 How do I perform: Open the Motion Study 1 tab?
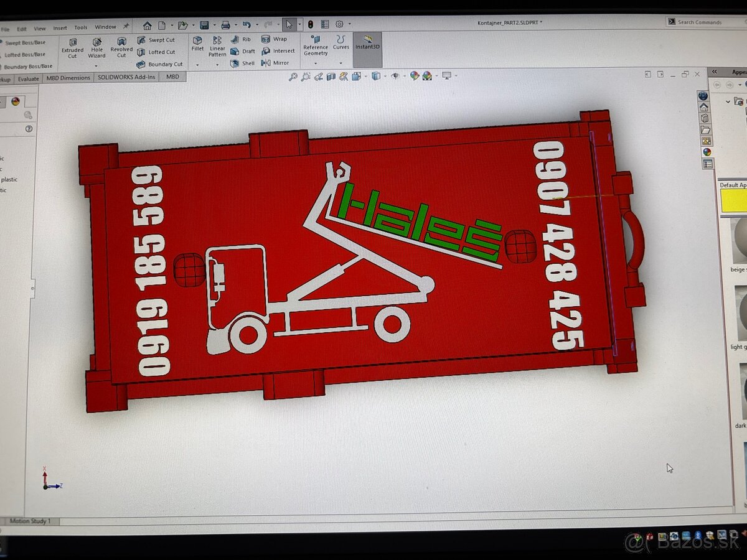pos(31,521)
